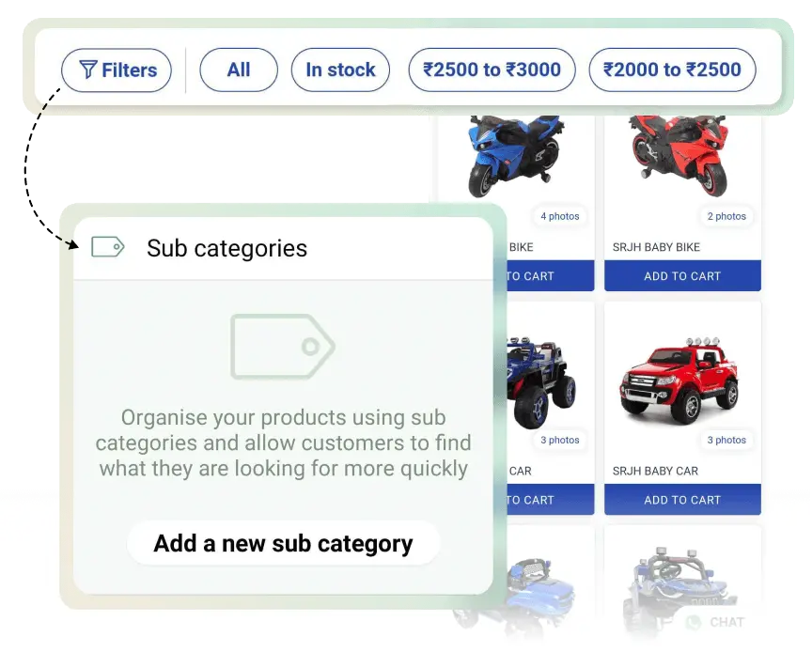Click the large tag placeholder icon
Screen dimensions: 812x668
coord(283,347)
